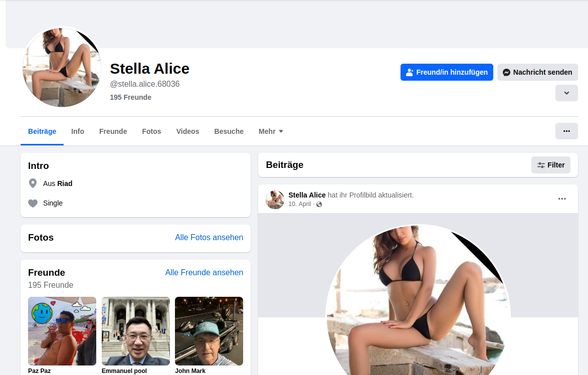Open the Beiträge Filter button
The image size is (588, 375).
(551, 165)
